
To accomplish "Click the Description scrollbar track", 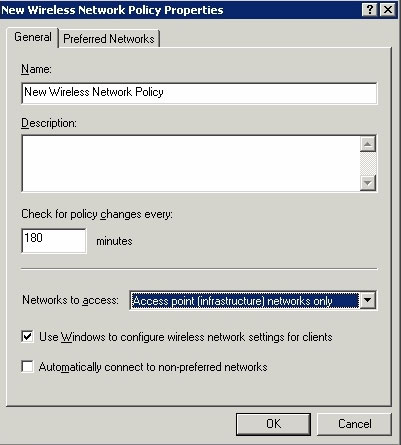I will tap(368, 163).
